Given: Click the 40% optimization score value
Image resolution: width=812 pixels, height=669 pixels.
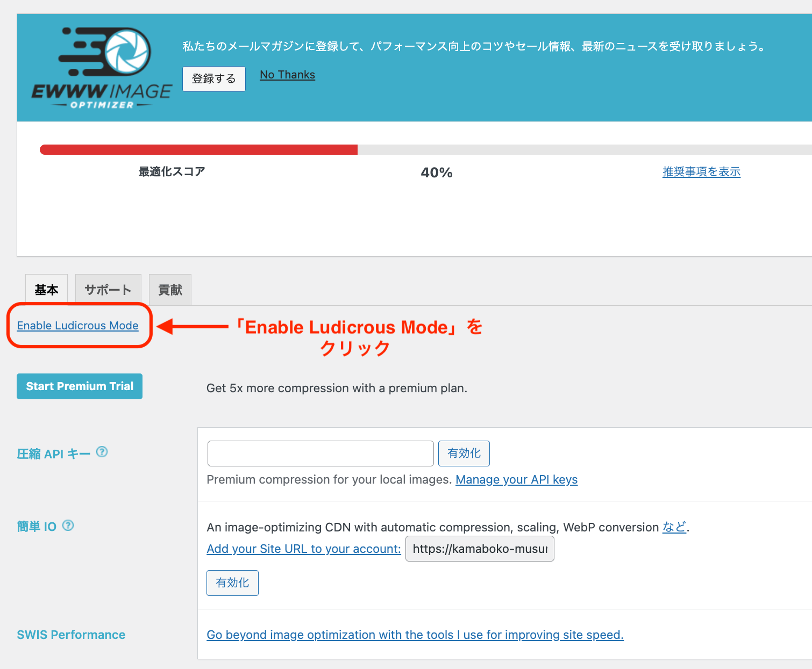Looking at the screenshot, I should 437,172.
